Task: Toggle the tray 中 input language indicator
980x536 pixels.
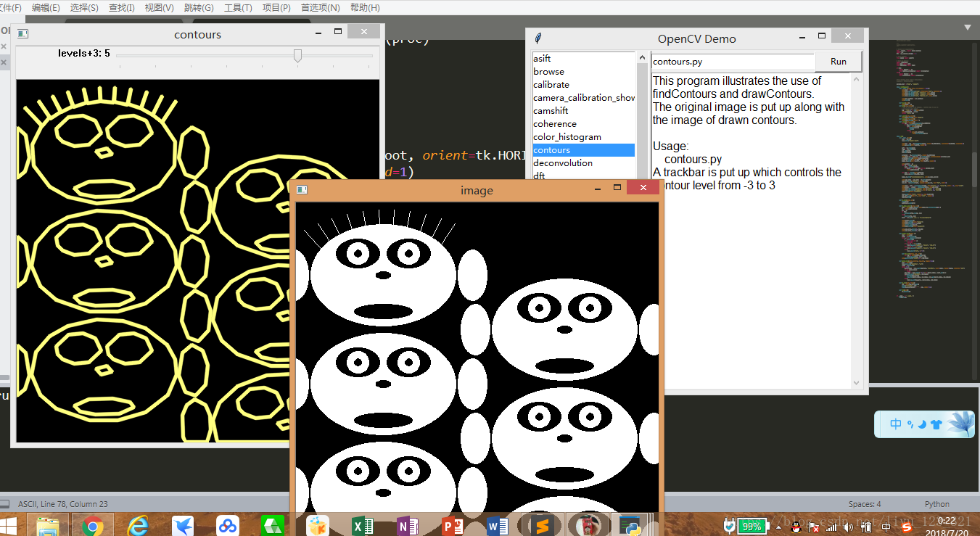Action: 886,527
